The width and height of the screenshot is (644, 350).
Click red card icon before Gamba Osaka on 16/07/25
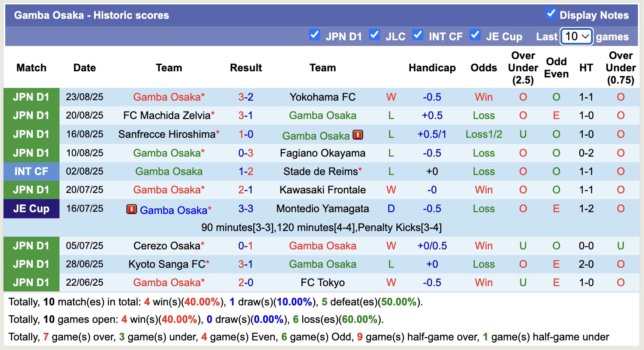tap(131, 209)
